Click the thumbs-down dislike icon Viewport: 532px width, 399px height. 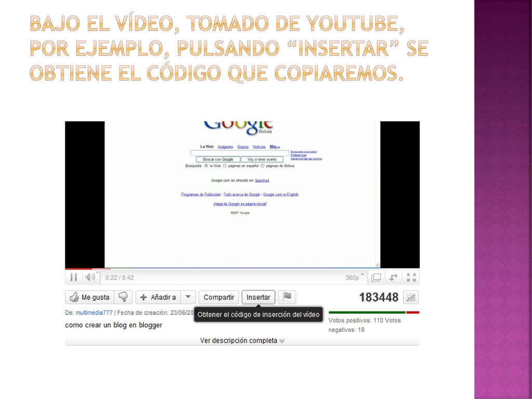click(x=124, y=297)
